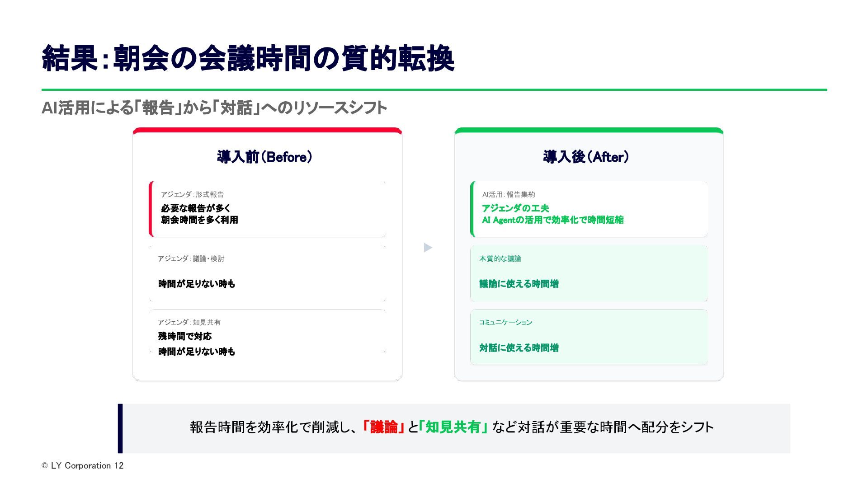Click 時間が足りない時も under 議論・検討
The height and width of the screenshot is (488, 868).
[x=197, y=284]
